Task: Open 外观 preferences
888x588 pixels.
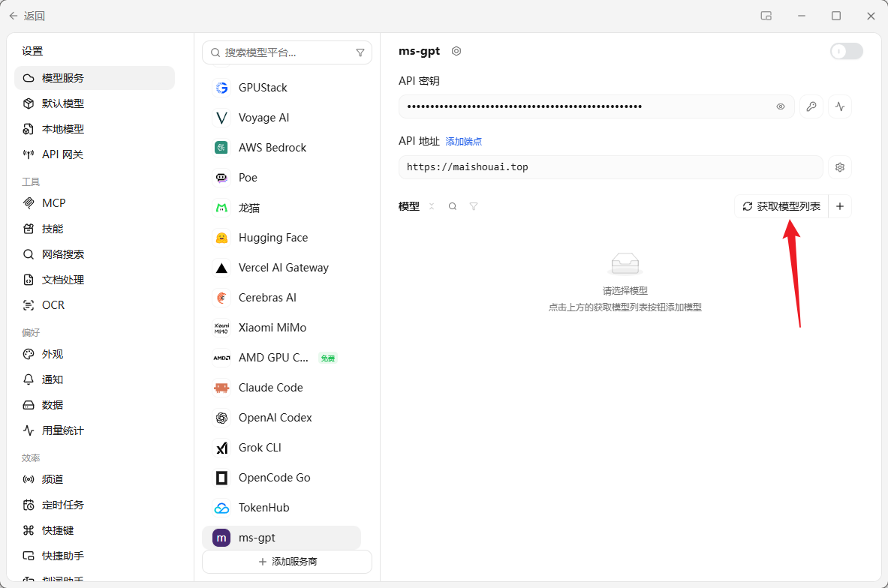Action: (x=95, y=354)
